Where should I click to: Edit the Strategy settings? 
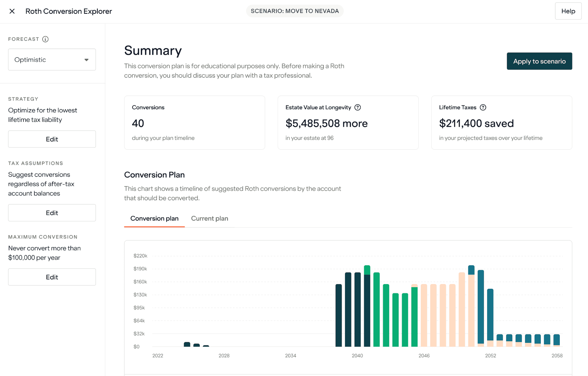(x=52, y=139)
